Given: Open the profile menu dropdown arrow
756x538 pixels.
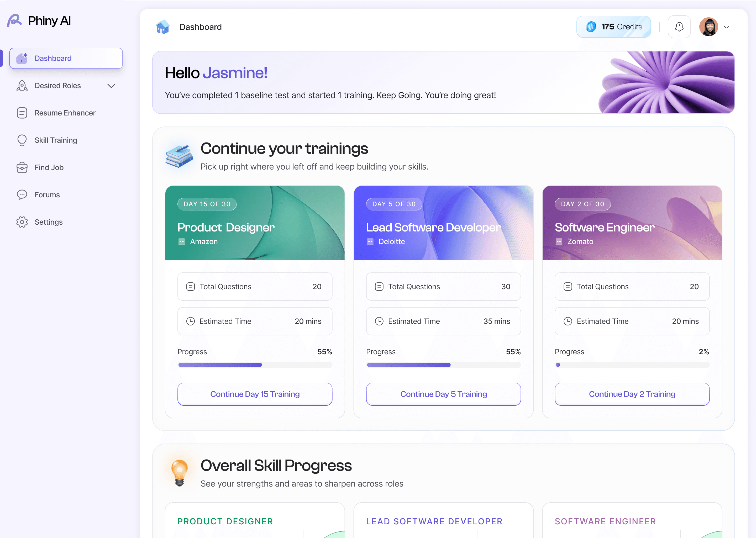Looking at the screenshot, I should [x=727, y=27].
